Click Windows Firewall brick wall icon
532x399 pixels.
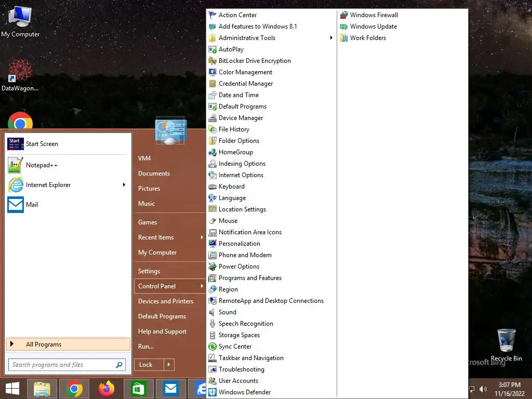[344, 15]
